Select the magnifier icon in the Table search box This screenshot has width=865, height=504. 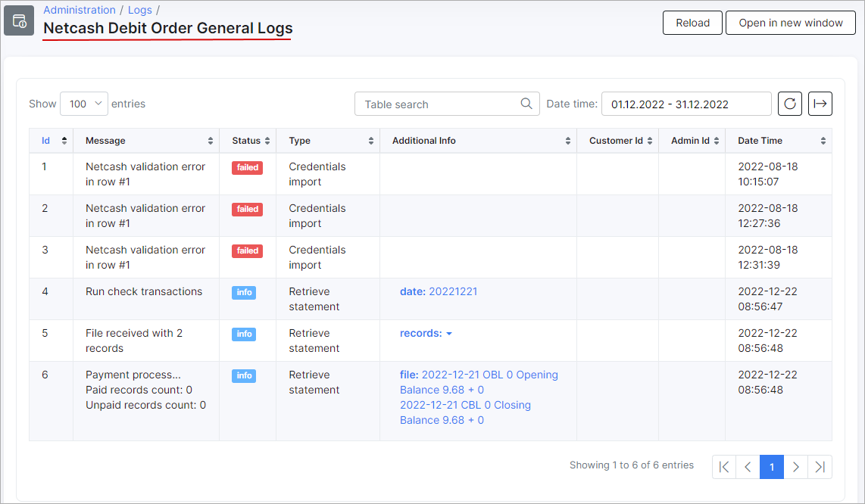[x=526, y=103]
